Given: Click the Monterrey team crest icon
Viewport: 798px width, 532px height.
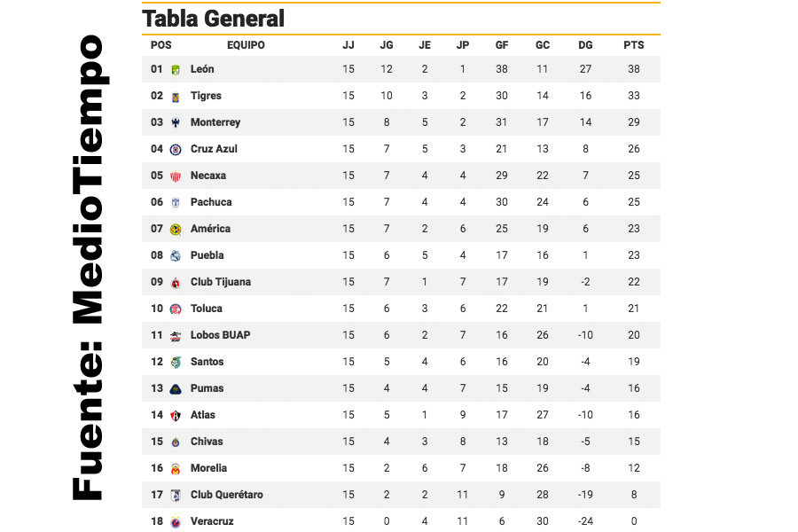Looking at the screenshot, I should click(176, 122).
